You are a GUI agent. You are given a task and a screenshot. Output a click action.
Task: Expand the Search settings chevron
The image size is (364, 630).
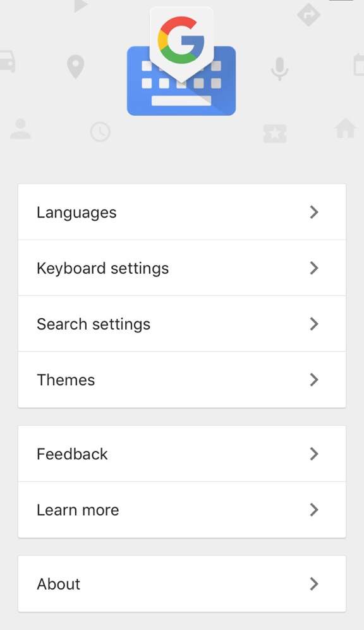(314, 324)
